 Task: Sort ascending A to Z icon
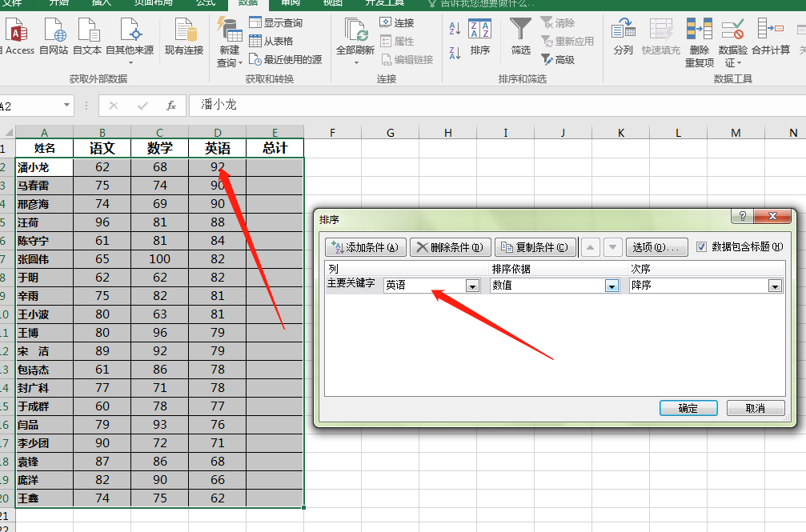[455, 29]
